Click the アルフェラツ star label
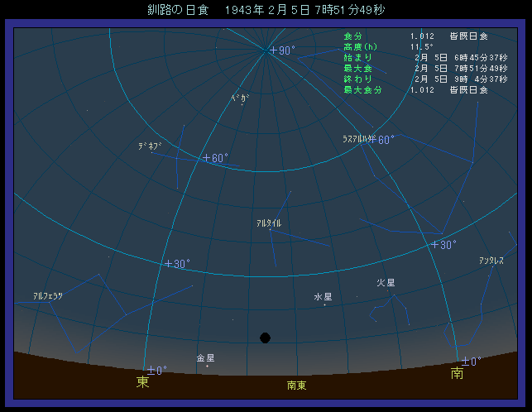532x412 pixels. [x=48, y=295]
